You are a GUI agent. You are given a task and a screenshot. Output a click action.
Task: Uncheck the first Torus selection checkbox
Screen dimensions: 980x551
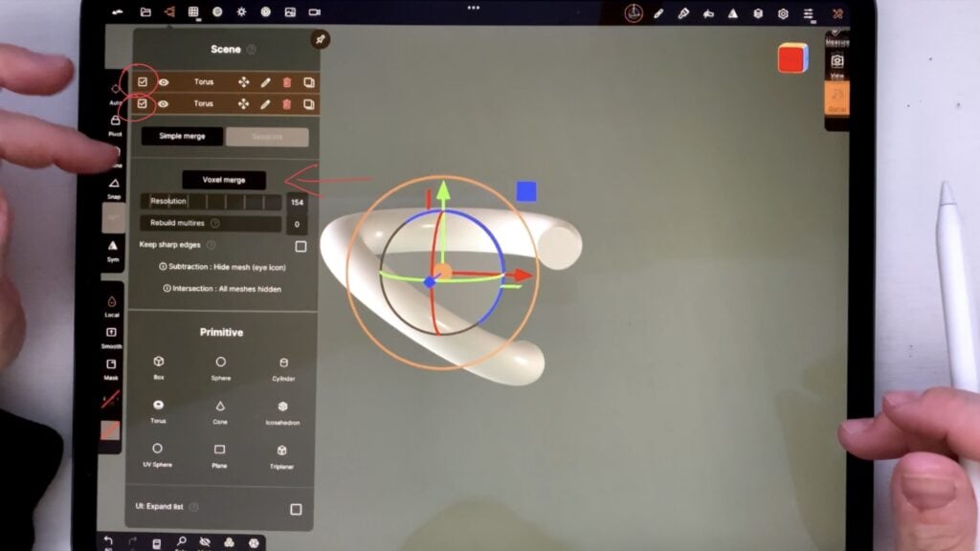(143, 82)
